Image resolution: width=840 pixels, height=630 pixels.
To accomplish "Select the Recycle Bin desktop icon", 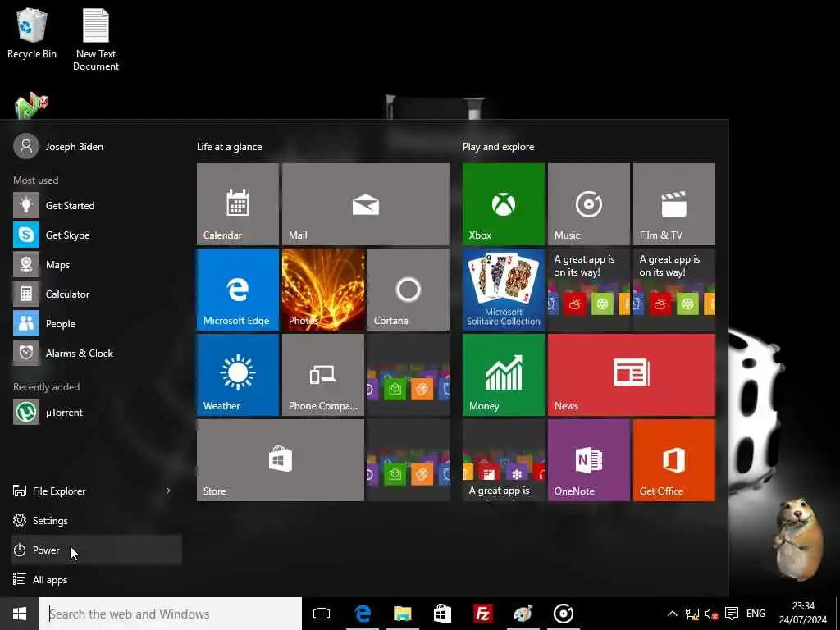I will tap(32, 33).
